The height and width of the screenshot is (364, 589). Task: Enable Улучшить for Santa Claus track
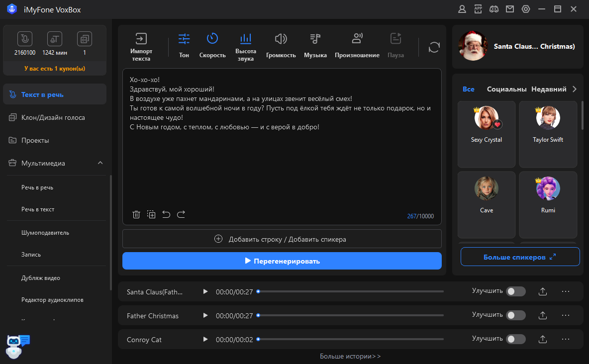point(515,291)
